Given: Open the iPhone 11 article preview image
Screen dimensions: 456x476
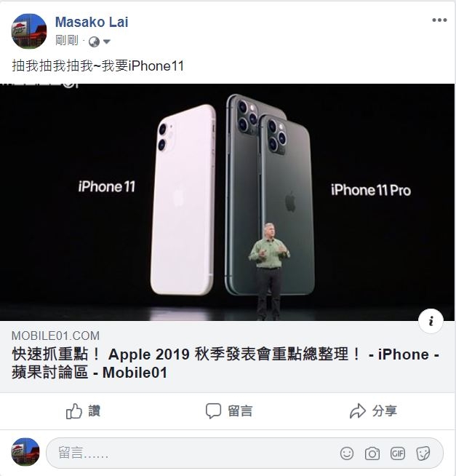Looking at the screenshot, I should 228,202.
